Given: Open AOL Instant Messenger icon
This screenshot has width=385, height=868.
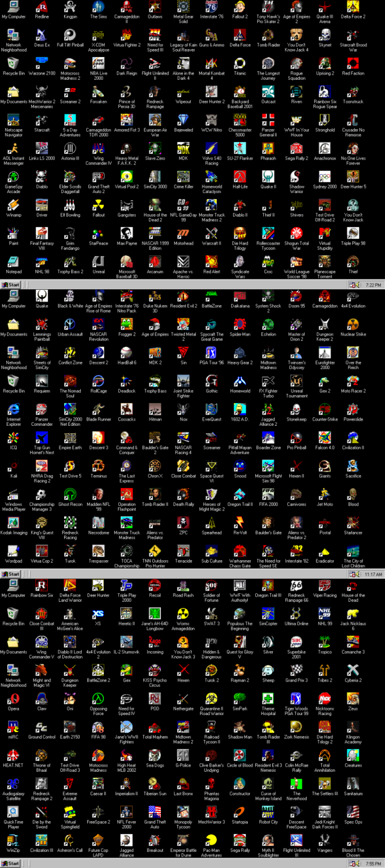Looking at the screenshot, I should (14, 148).
